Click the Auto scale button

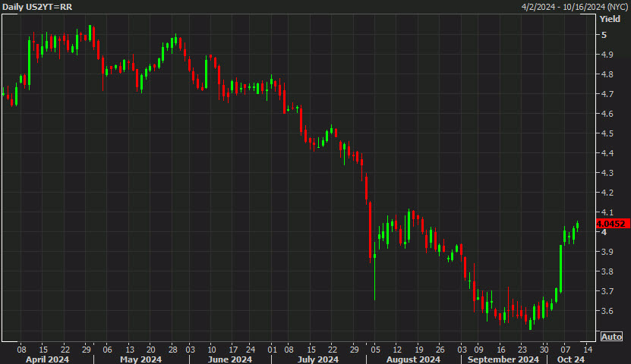pyautogui.click(x=611, y=337)
